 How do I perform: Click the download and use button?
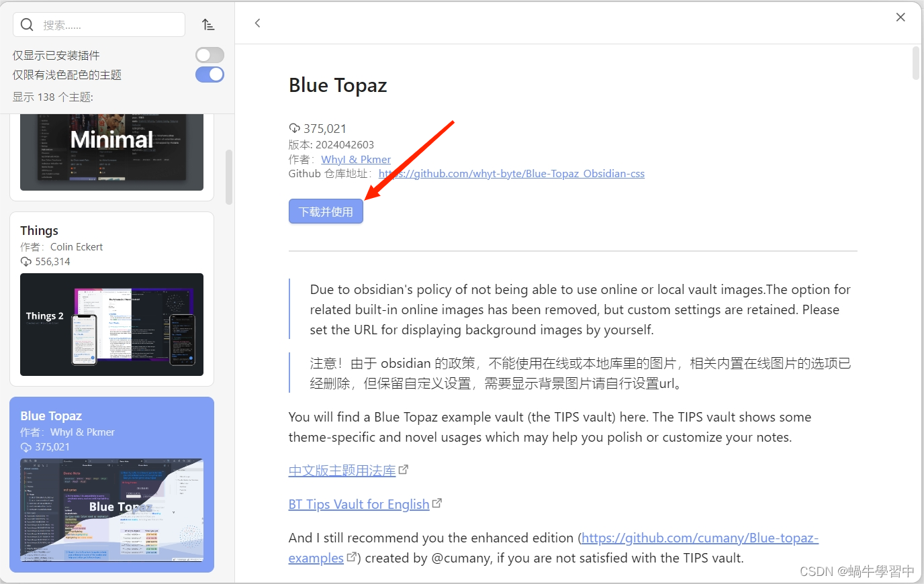pyautogui.click(x=326, y=211)
